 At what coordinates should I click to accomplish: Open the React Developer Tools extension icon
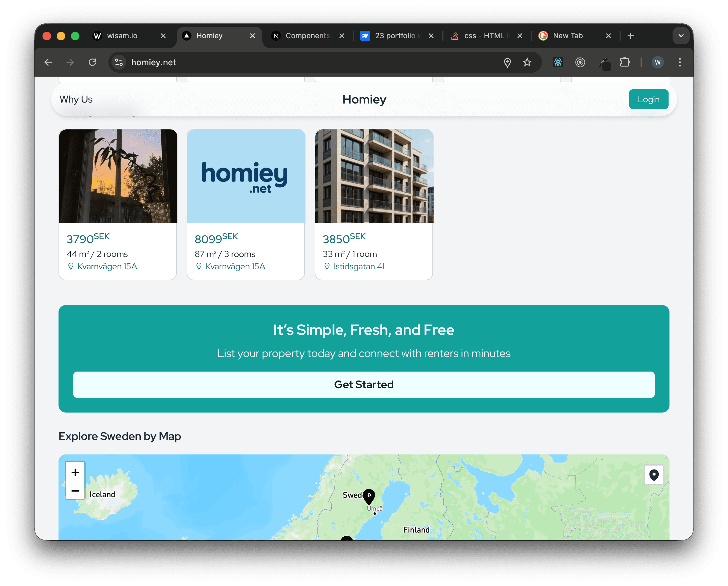coord(558,62)
